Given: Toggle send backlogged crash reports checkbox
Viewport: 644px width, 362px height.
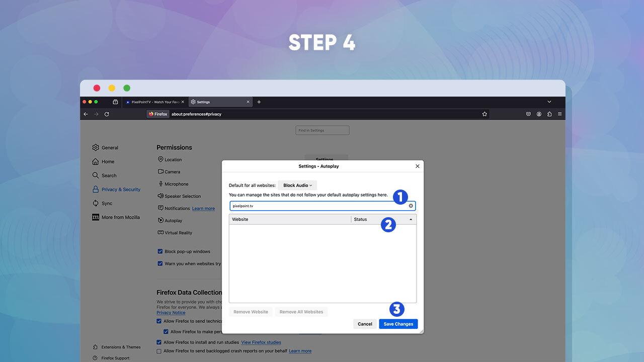Looking at the screenshot, I should click(159, 351).
